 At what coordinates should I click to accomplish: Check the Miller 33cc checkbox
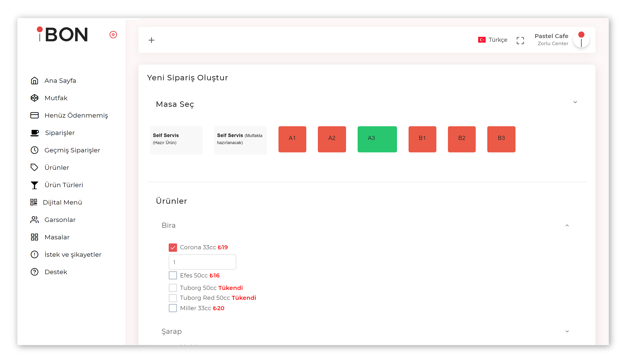point(173,308)
